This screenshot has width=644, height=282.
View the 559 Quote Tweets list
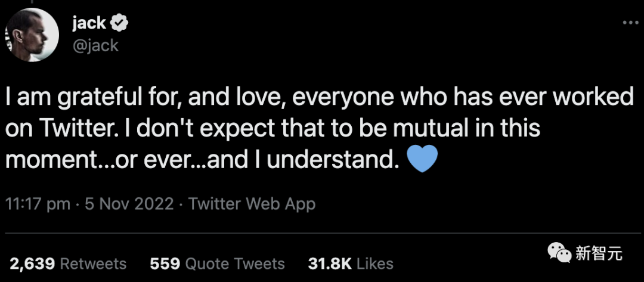point(217,264)
